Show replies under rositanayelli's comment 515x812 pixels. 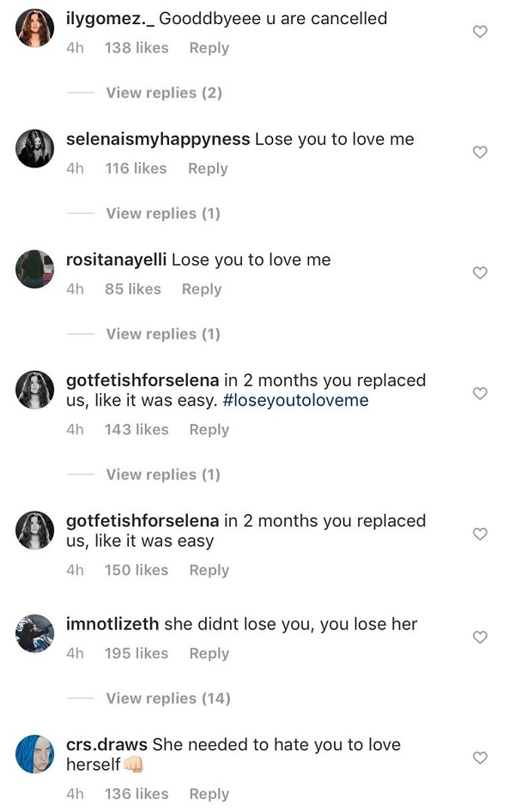tap(162, 334)
